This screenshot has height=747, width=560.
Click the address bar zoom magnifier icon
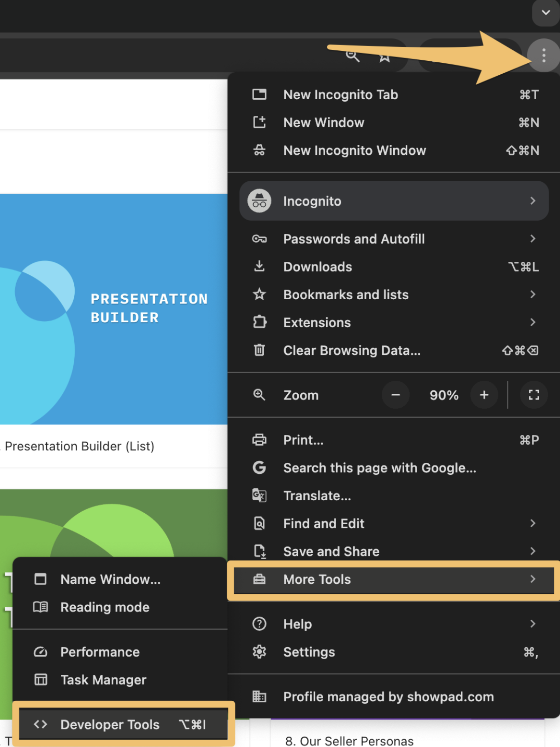tap(353, 56)
